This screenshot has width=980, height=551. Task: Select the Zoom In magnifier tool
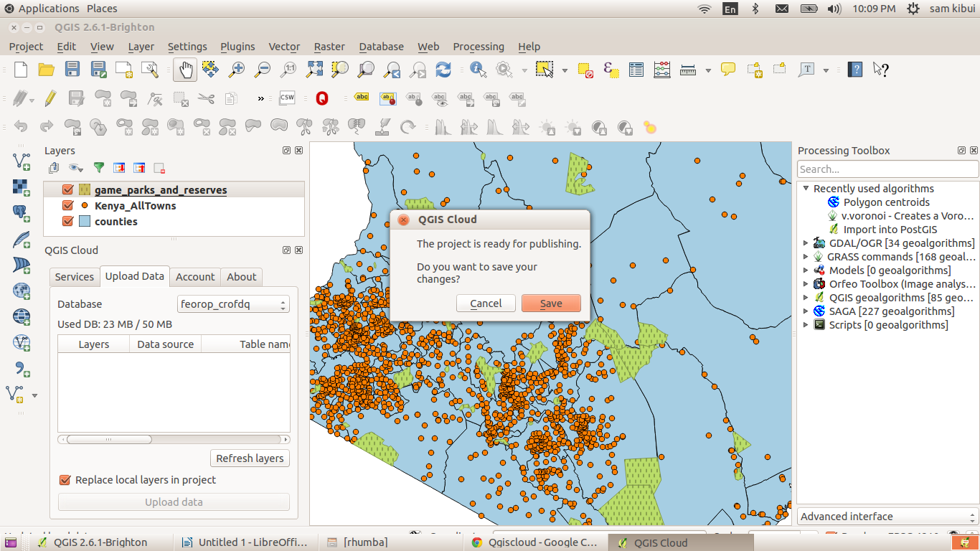coord(237,70)
